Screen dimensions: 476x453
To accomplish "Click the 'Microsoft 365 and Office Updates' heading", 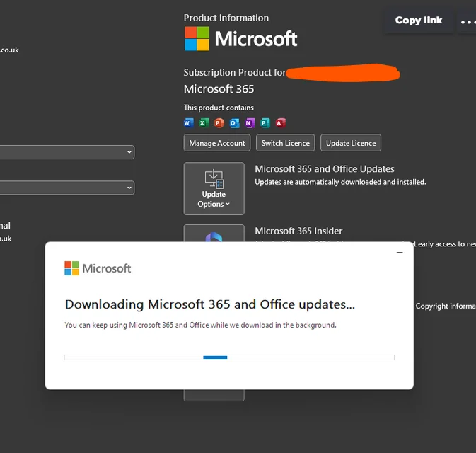I will [x=325, y=169].
